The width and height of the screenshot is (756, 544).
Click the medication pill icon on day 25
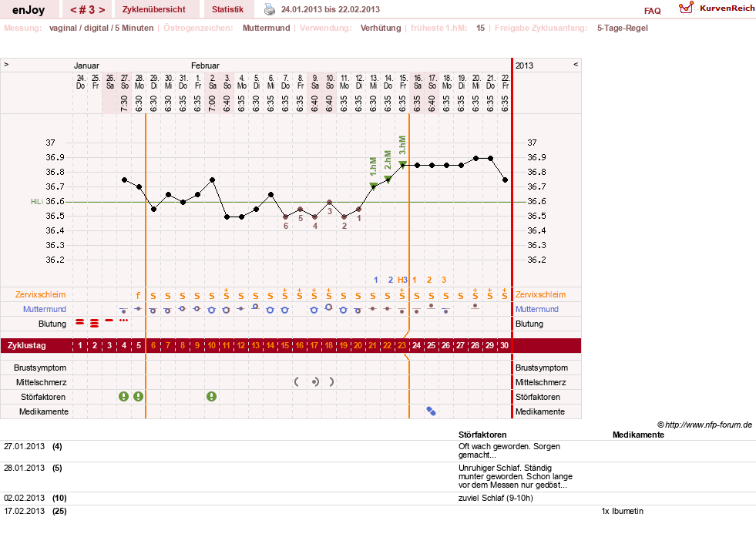click(x=431, y=411)
